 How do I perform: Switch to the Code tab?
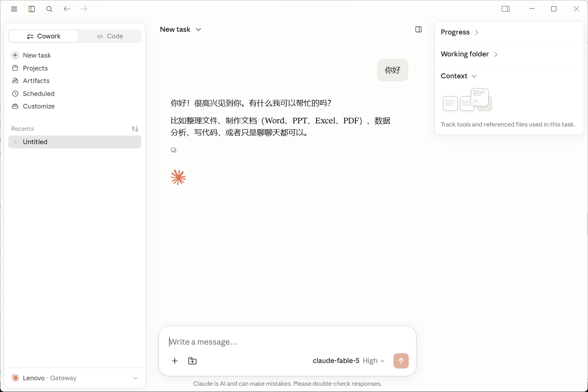[110, 36]
